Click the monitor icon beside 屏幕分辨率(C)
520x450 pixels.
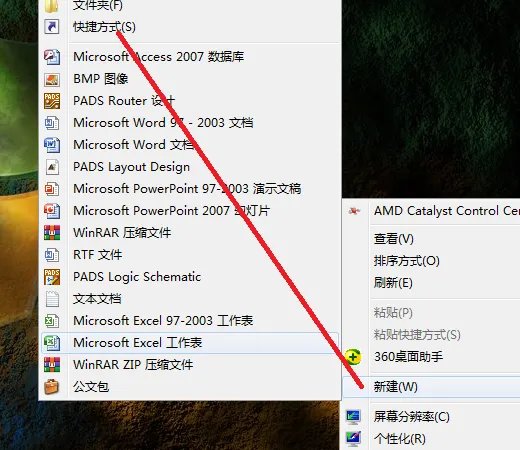click(353, 417)
